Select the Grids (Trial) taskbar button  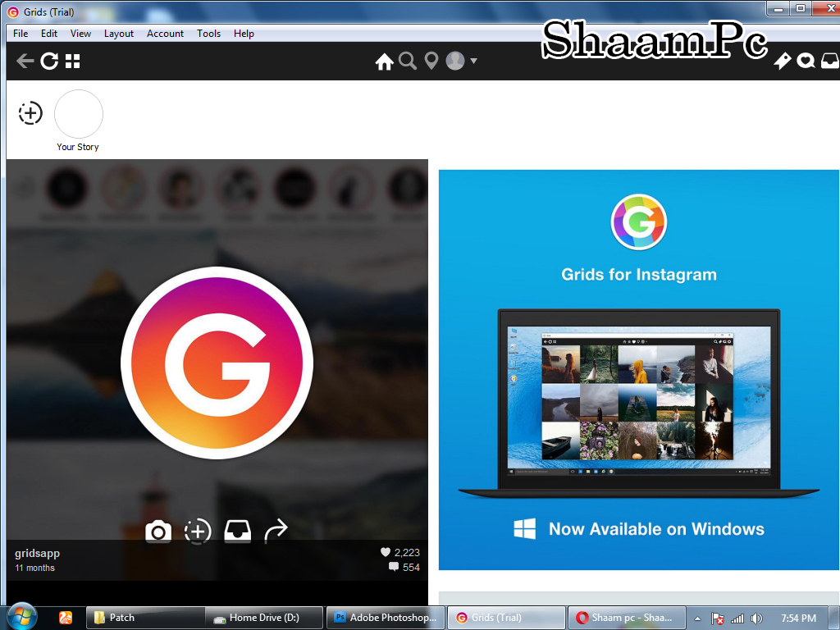tap(506, 618)
